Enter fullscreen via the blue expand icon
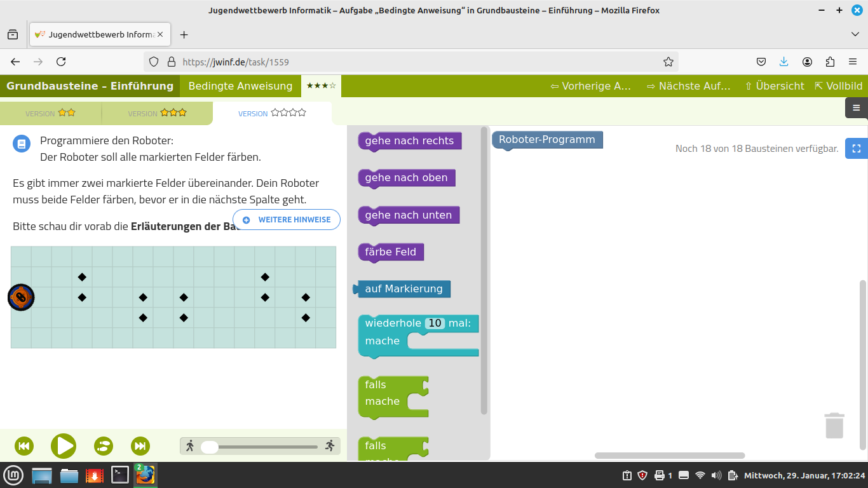 (856, 148)
